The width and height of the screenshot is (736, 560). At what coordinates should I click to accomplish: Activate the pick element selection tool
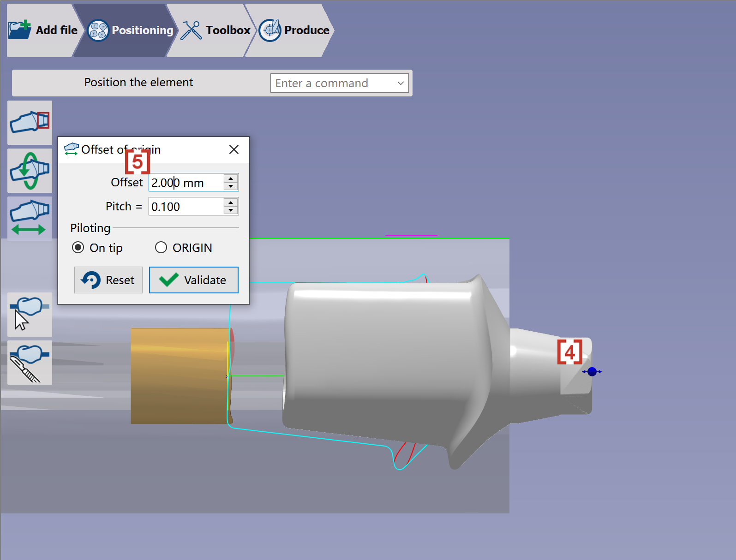tap(30, 315)
